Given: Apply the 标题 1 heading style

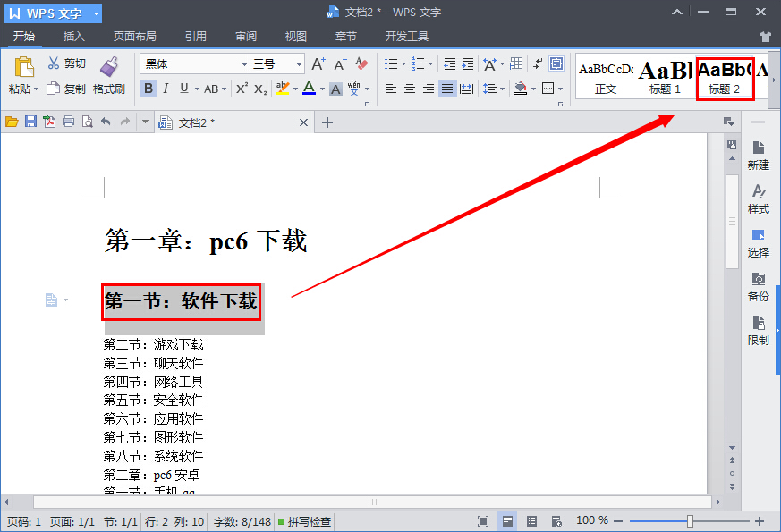Looking at the screenshot, I should (x=665, y=76).
